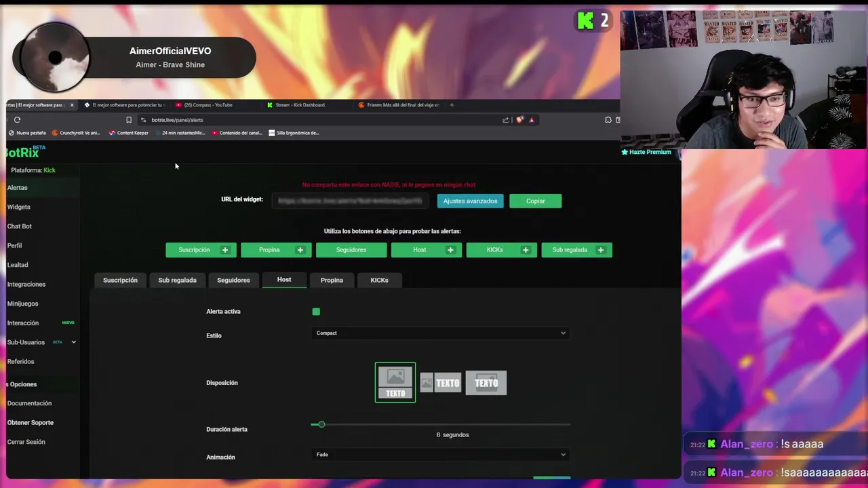
Task: Open Documentación in the sidebar
Action: click(x=29, y=403)
